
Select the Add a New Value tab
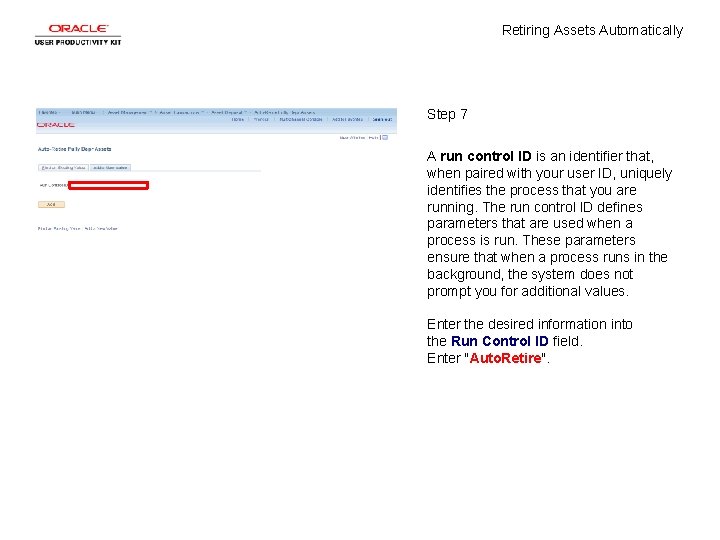click(x=110, y=168)
